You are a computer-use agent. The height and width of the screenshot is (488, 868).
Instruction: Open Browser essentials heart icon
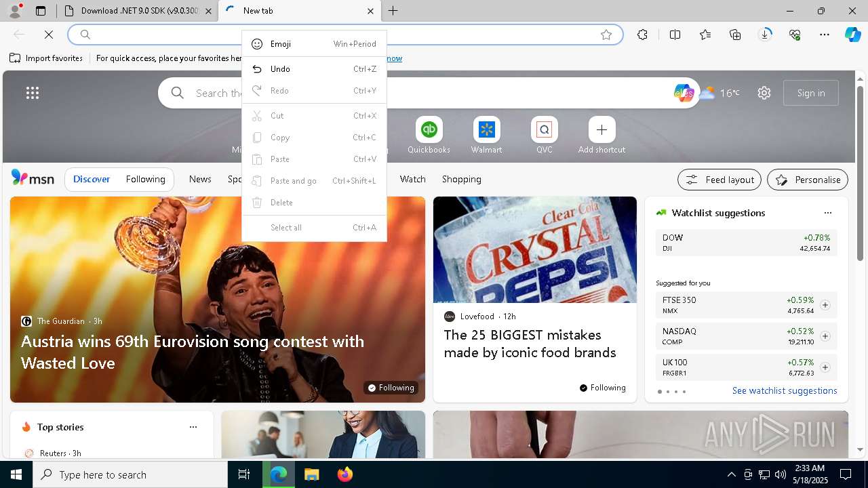795,35
